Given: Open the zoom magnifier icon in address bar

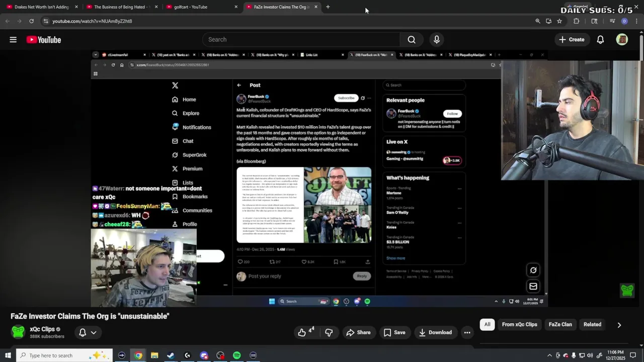Looking at the screenshot, I should (537, 21).
